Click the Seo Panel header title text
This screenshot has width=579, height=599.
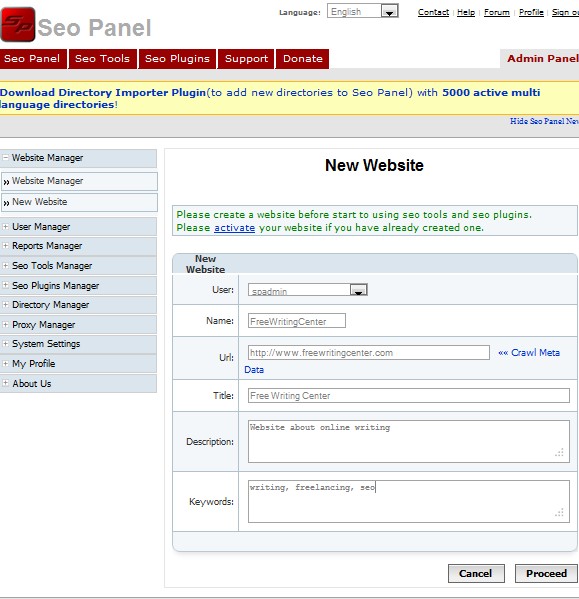click(94, 28)
